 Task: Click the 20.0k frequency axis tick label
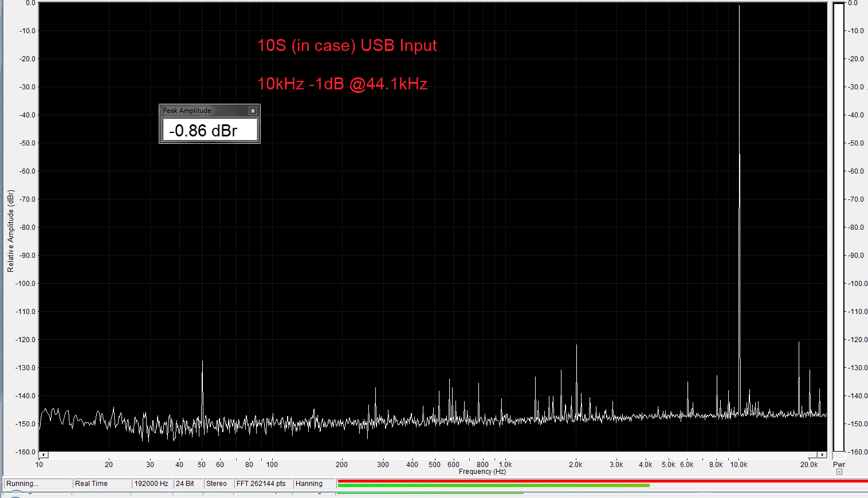click(x=809, y=465)
